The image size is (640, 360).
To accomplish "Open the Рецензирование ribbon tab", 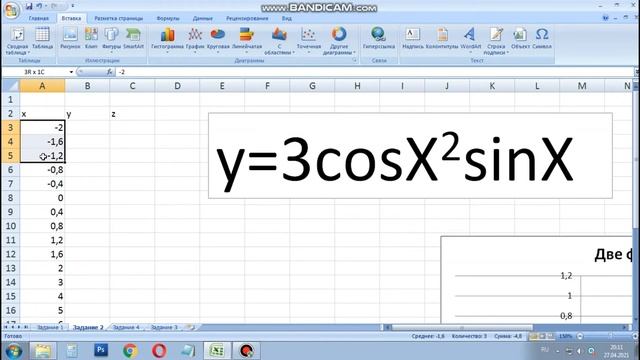I will pos(247,18).
